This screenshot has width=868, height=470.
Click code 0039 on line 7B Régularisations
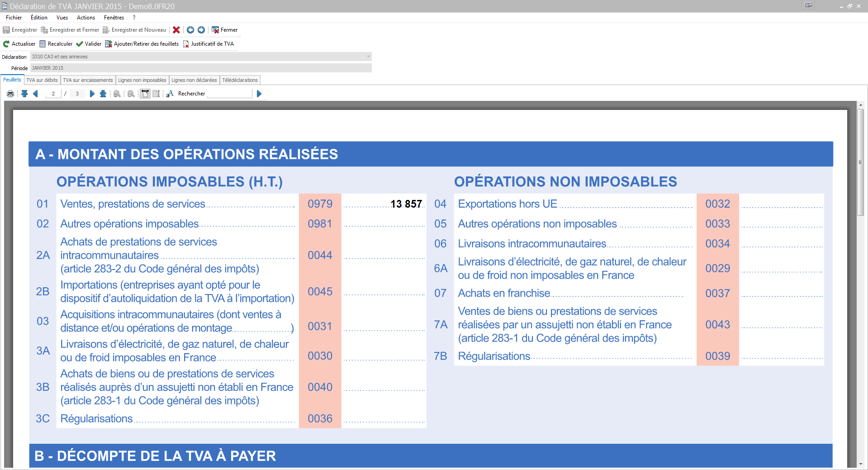[x=718, y=356]
